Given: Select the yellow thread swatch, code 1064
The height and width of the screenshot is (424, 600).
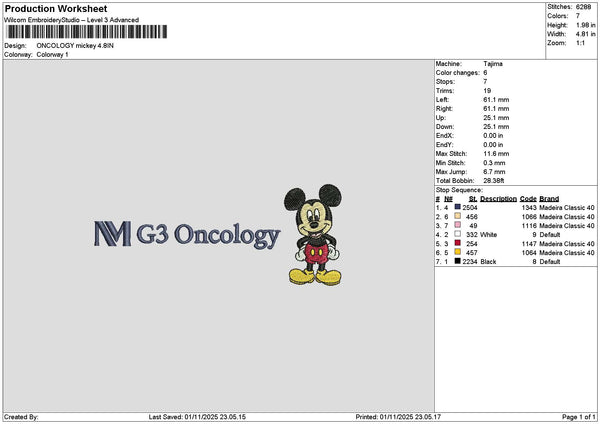Looking at the screenshot, I should pyautogui.click(x=457, y=252).
